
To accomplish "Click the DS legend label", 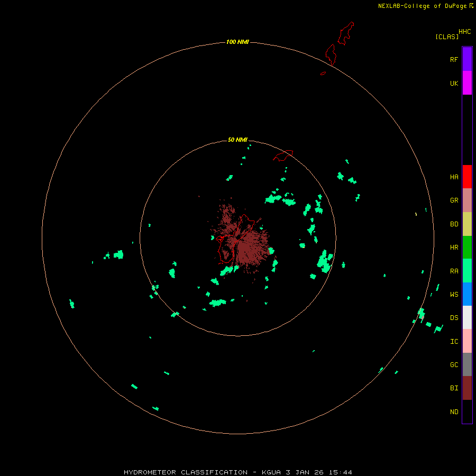I will pos(454,318).
